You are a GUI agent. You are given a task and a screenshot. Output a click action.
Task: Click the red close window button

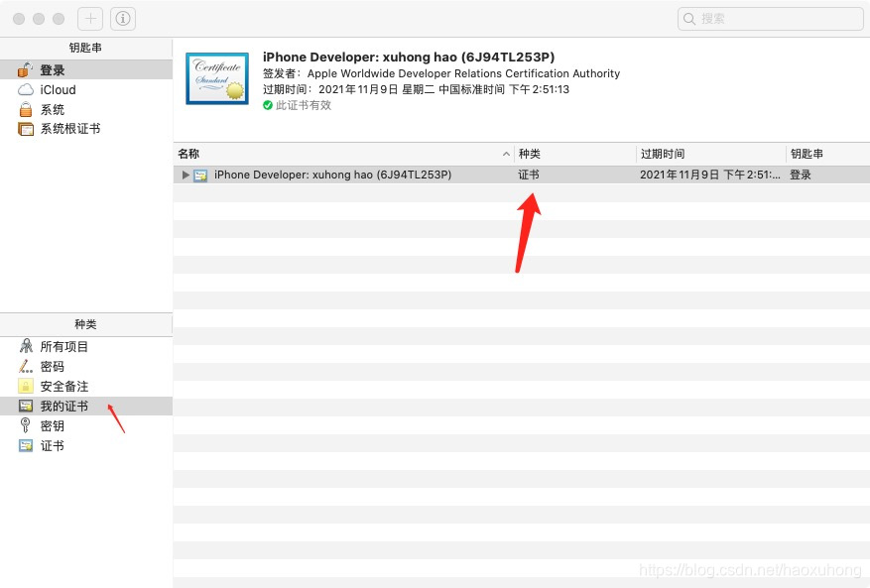[19, 19]
